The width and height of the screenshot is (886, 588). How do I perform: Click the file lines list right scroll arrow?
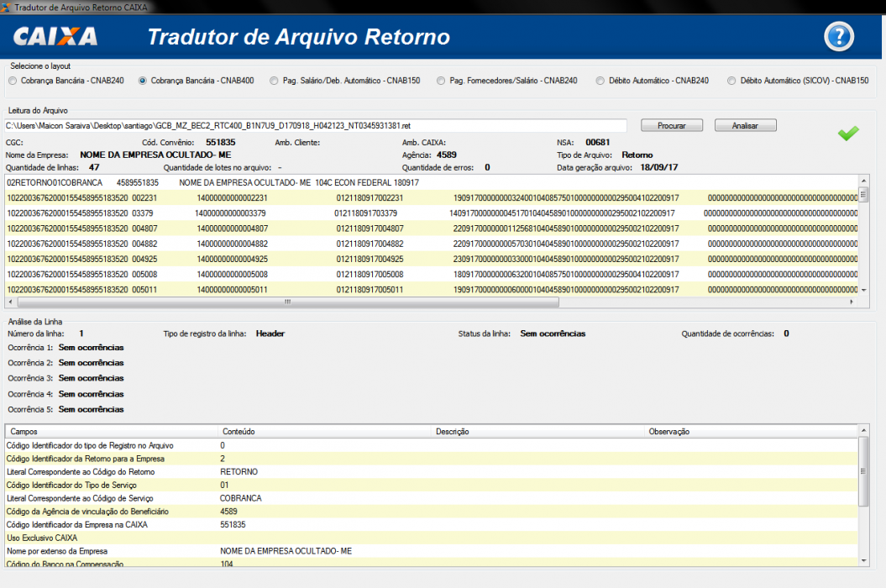pyautogui.click(x=852, y=302)
